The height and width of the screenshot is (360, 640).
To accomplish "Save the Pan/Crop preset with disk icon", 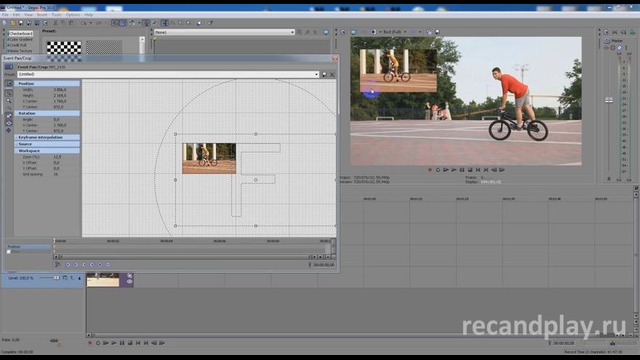I will 324,74.
